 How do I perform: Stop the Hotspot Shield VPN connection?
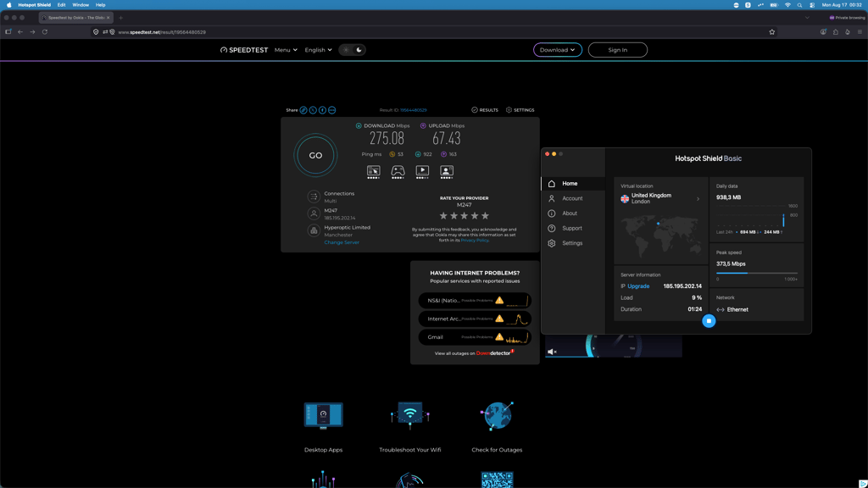pyautogui.click(x=709, y=321)
